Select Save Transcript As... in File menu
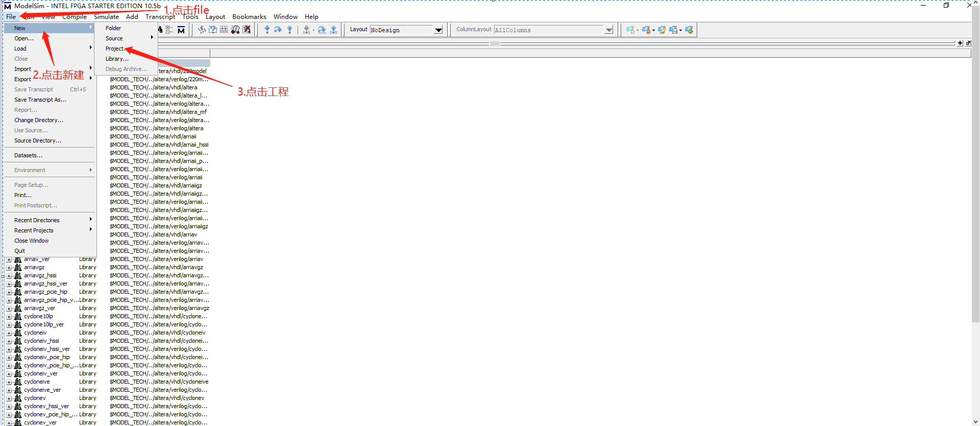This screenshot has height=426, width=980. point(50,100)
